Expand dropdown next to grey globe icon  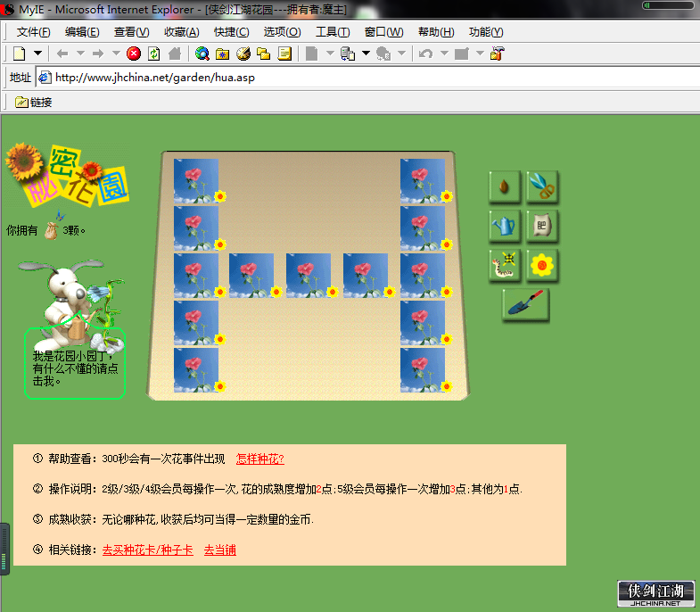pos(402,54)
